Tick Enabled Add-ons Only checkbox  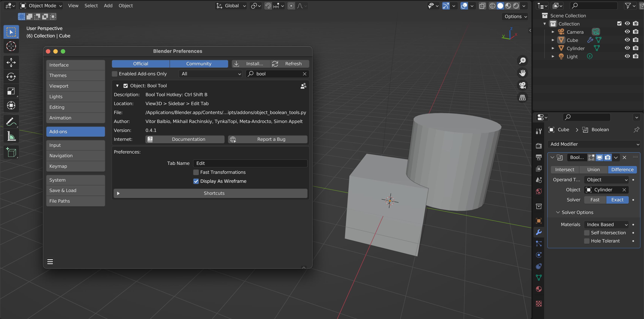click(x=114, y=74)
